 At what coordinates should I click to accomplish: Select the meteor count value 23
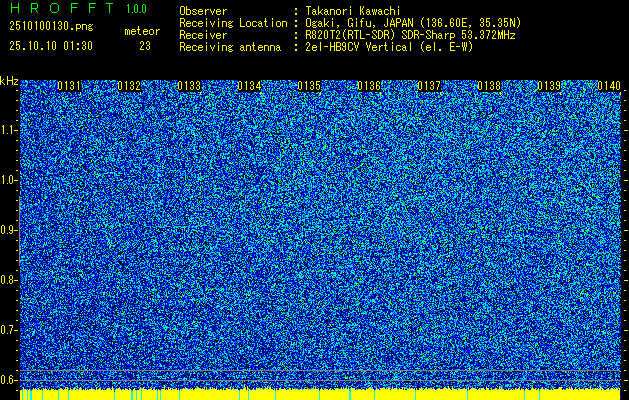coord(145,46)
